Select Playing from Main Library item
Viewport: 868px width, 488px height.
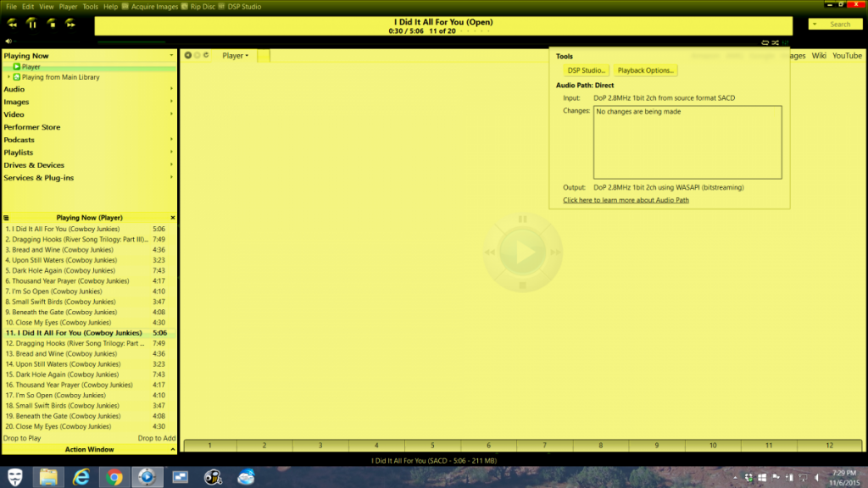[x=60, y=77]
